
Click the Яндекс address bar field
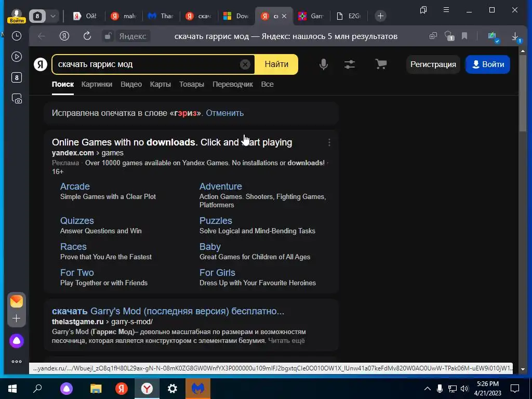click(x=132, y=36)
